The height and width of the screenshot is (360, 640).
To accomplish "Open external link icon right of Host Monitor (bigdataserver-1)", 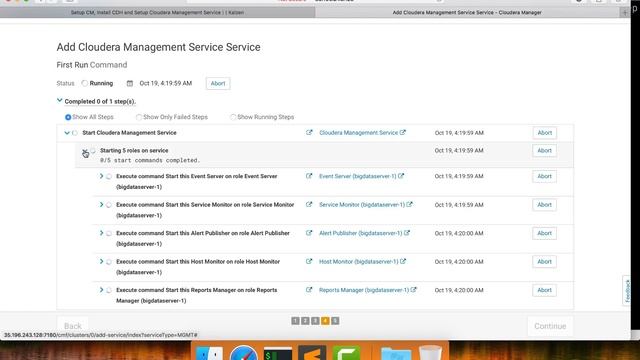I will pyautogui.click(x=403, y=261).
